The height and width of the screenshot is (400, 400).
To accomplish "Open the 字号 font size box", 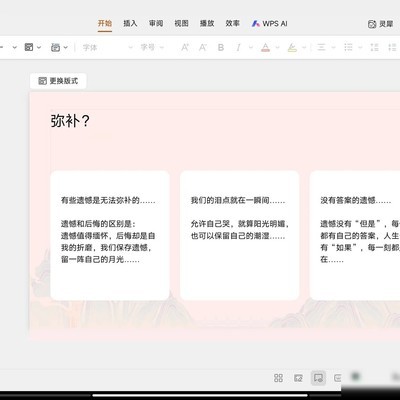I will (x=152, y=47).
